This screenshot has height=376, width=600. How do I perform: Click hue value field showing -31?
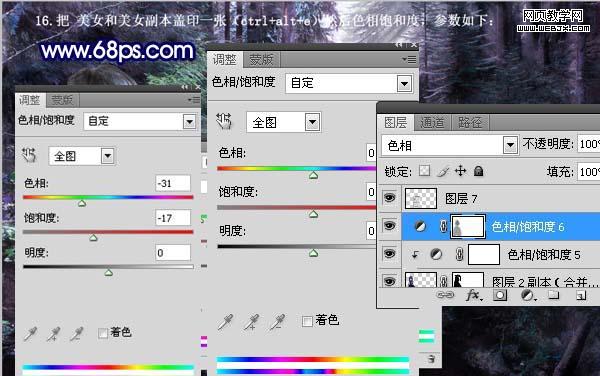pyautogui.click(x=173, y=183)
